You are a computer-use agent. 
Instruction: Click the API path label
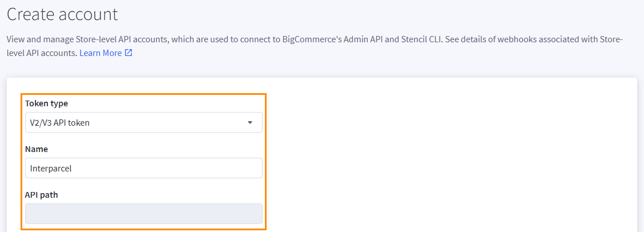42,195
